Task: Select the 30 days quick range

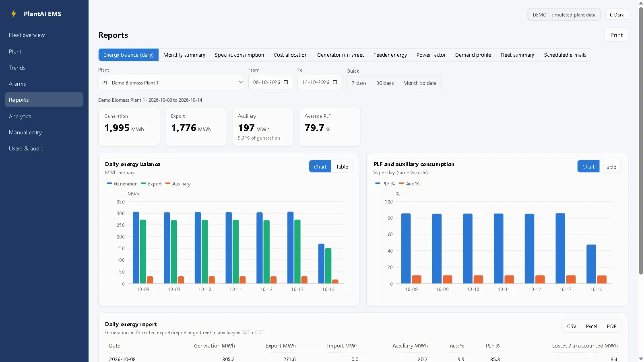Action: pos(385,83)
